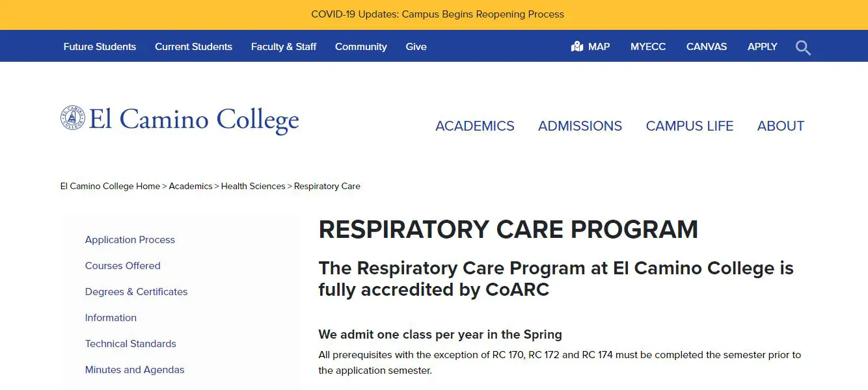This screenshot has height=390, width=868.
Task: Open COVID-19 Campus Reopening Updates banner
Action: point(438,14)
